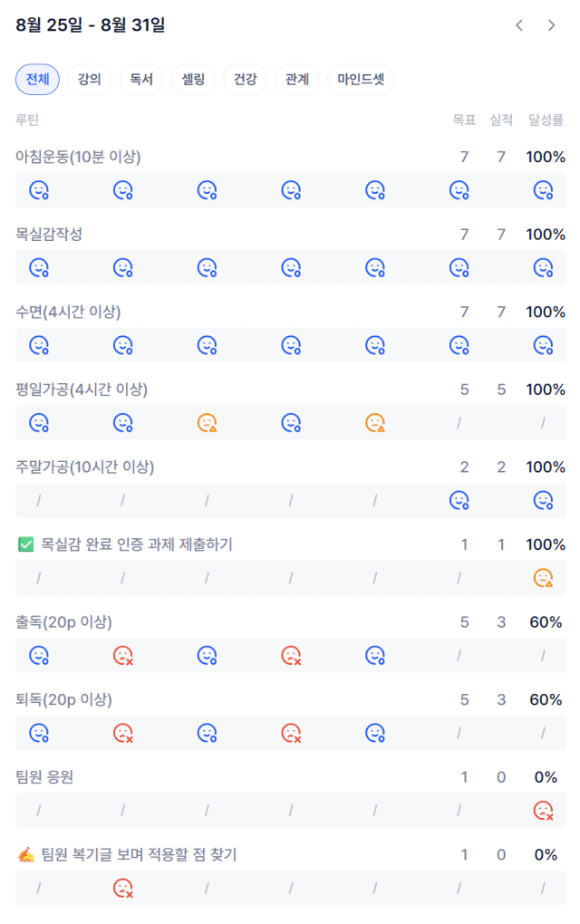Open the 주말가공(10시간 이상) routine title

click(x=85, y=467)
